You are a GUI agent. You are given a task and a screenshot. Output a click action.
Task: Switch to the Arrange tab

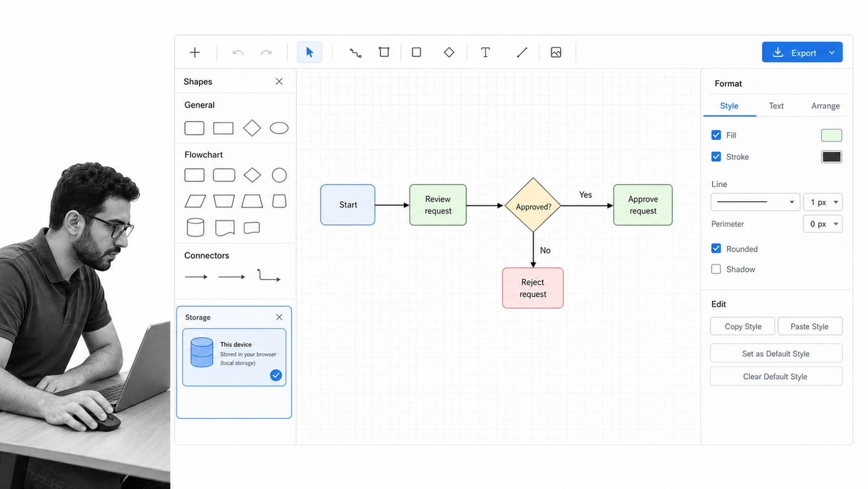pos(825,105)
